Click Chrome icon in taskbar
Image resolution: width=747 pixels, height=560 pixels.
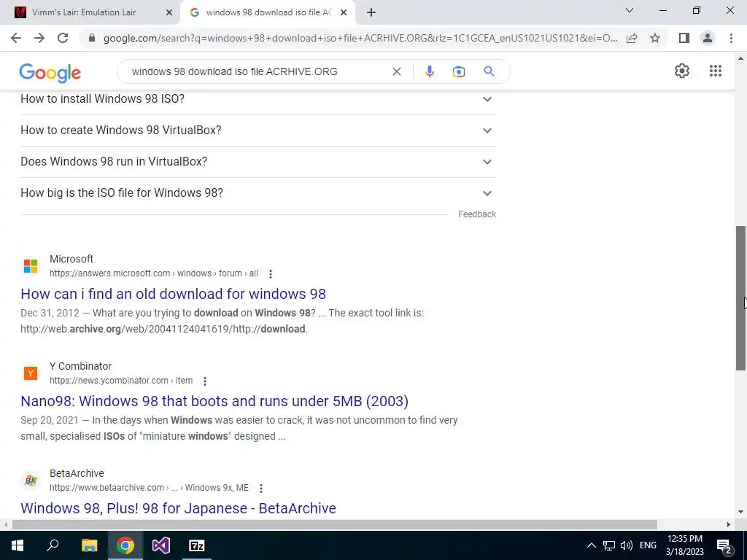click(125, 545)
